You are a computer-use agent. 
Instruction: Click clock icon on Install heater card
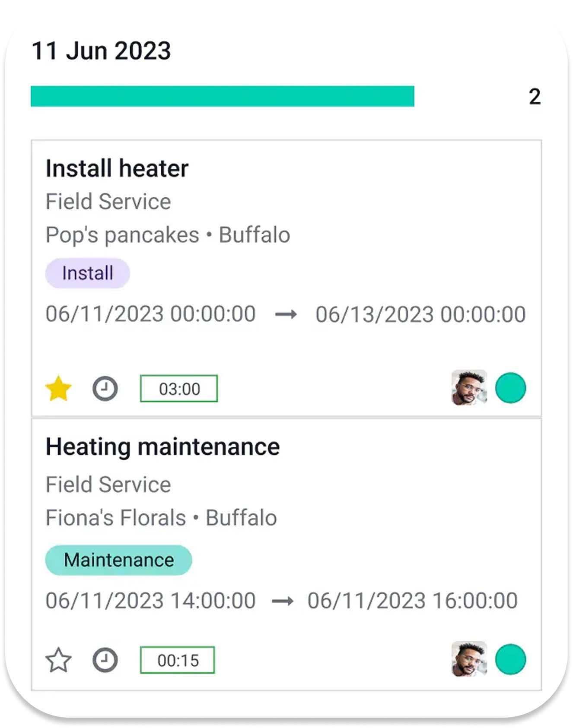click(x=105, y=389)
